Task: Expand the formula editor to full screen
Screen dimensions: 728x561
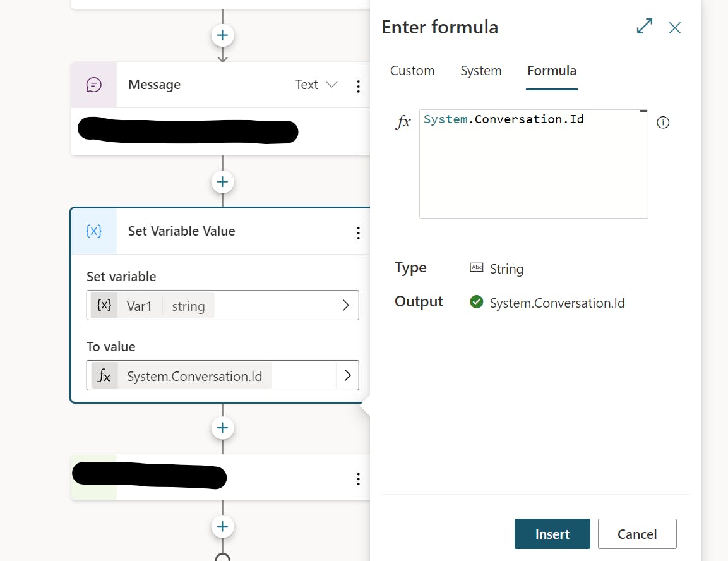Action: tap(643, 27)
